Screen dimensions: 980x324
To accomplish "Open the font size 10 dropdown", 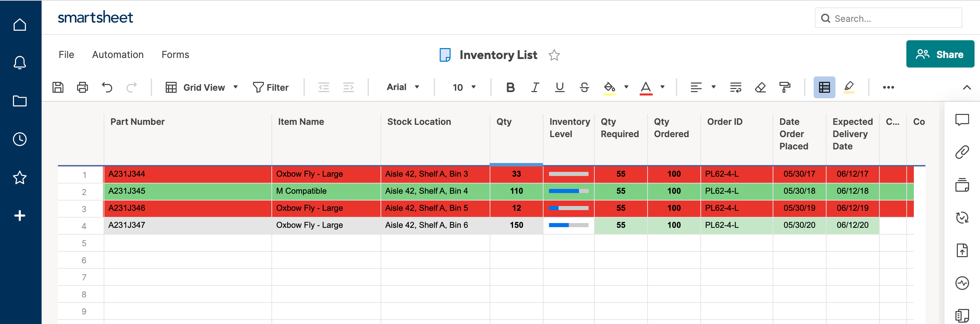I will (464, 87).
